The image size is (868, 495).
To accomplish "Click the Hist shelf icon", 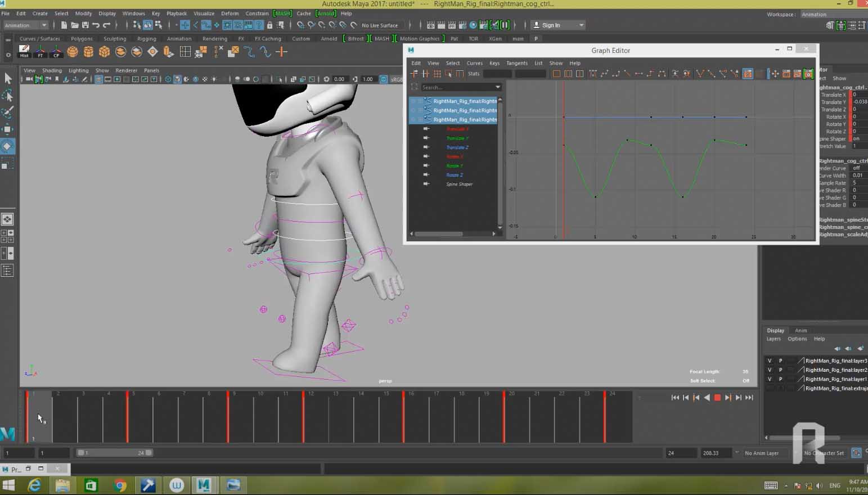I will 24,52.
